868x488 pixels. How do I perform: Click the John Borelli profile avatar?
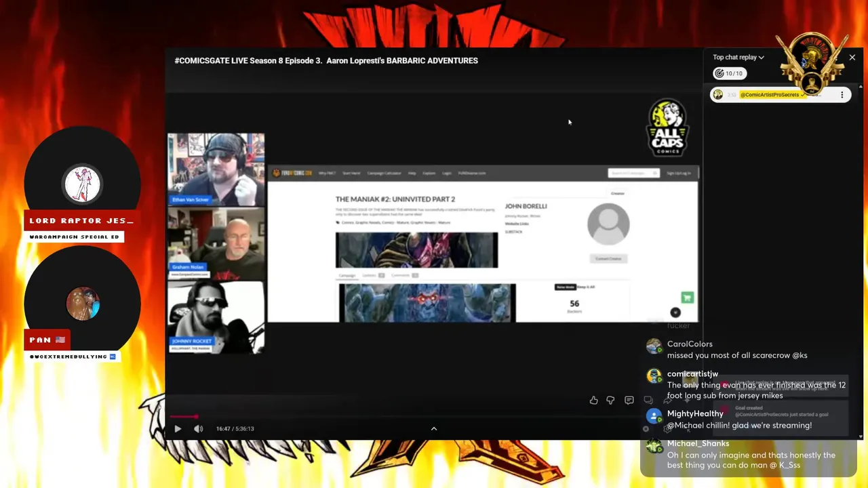pos(608,224)
